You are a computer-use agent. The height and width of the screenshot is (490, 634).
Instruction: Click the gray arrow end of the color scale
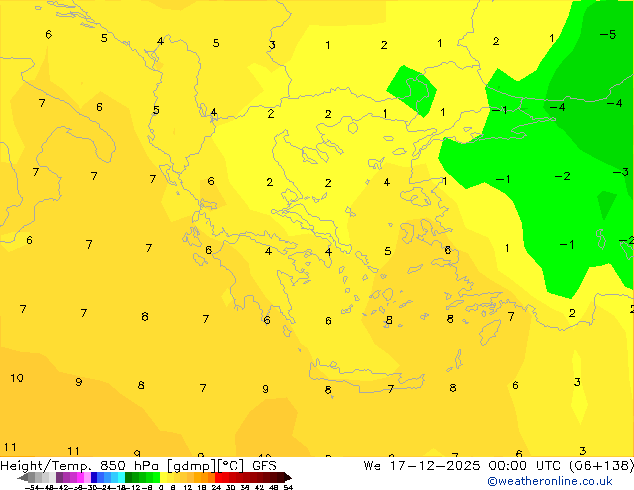[23, 477]
